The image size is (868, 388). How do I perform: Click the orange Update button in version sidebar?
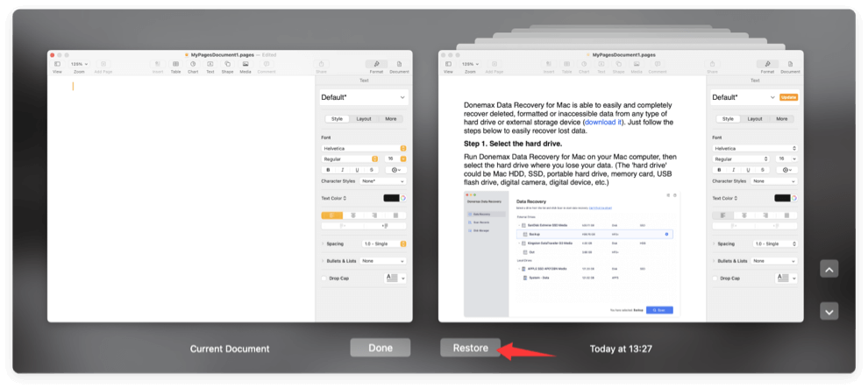pyautogui.click(x=789, y=97)
